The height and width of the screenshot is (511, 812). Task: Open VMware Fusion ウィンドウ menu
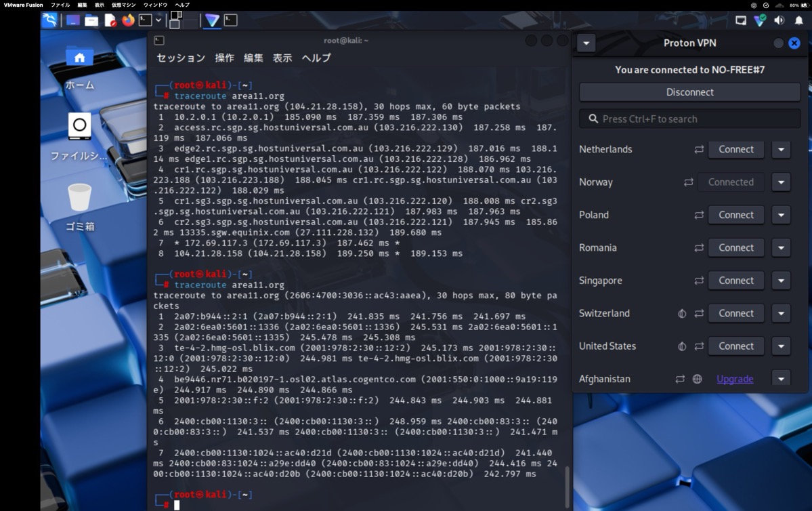tap(155, 5)
